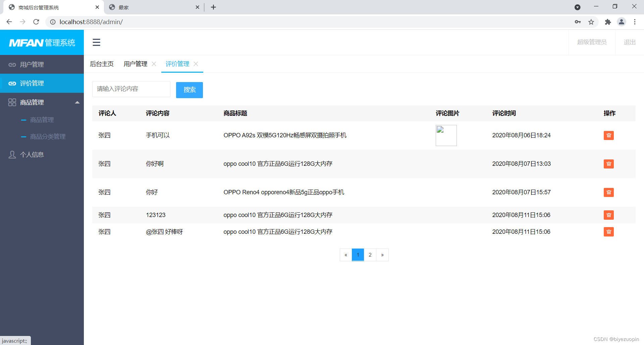
Task: Select the OPPO Reno4 opporeno4新品 product title
Action: pos(284,192)
